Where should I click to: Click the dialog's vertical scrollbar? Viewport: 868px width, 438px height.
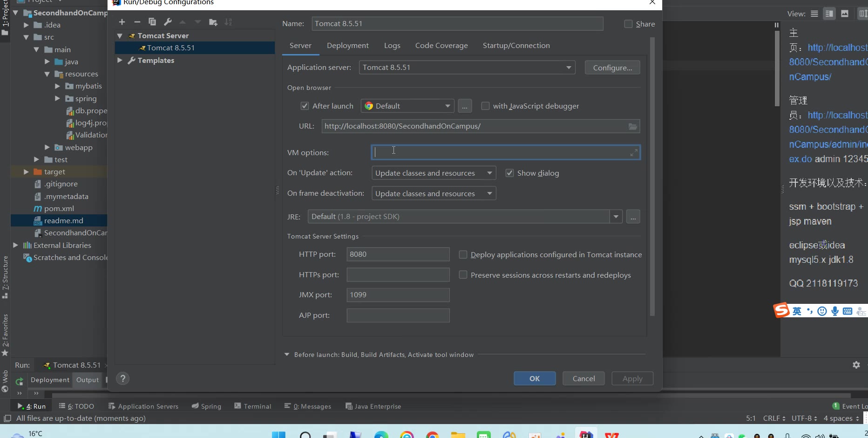652,177
